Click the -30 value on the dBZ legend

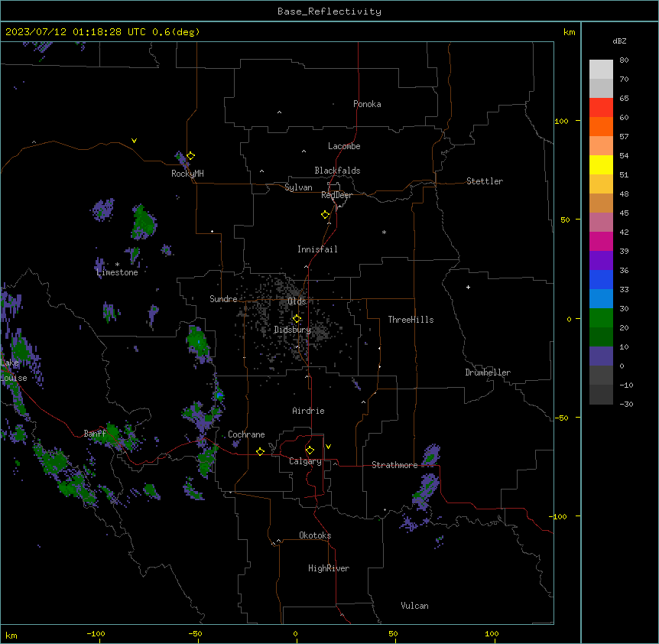626,404
